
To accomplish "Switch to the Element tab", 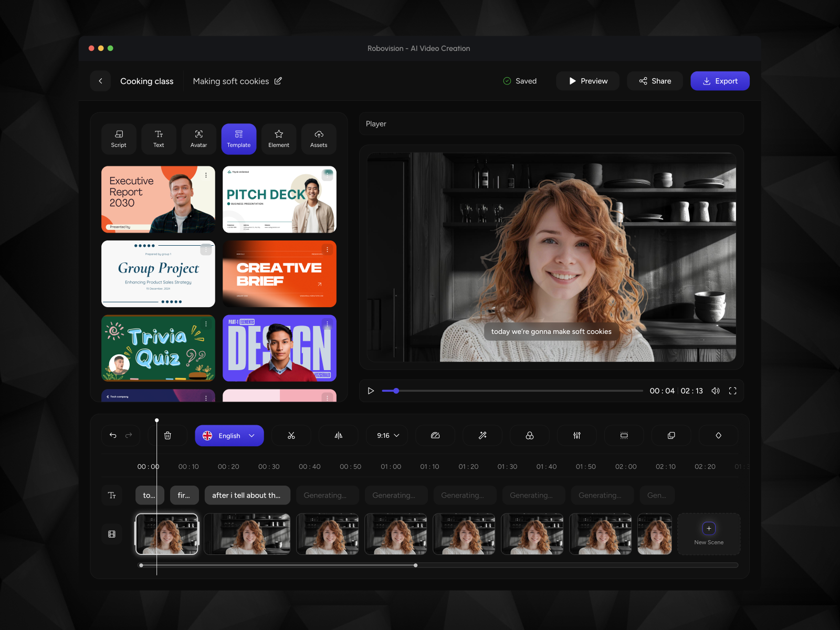I will (x=279, y=139).
